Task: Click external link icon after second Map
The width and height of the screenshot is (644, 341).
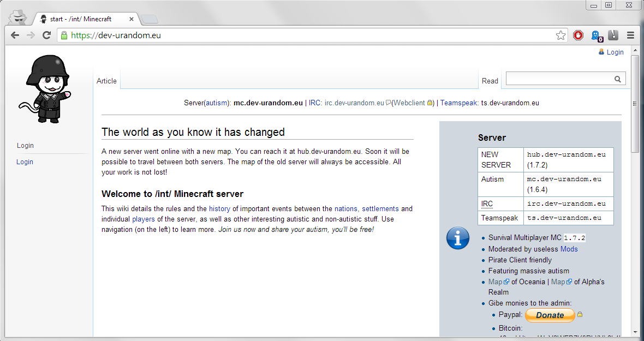Action: tap(569, 282)
